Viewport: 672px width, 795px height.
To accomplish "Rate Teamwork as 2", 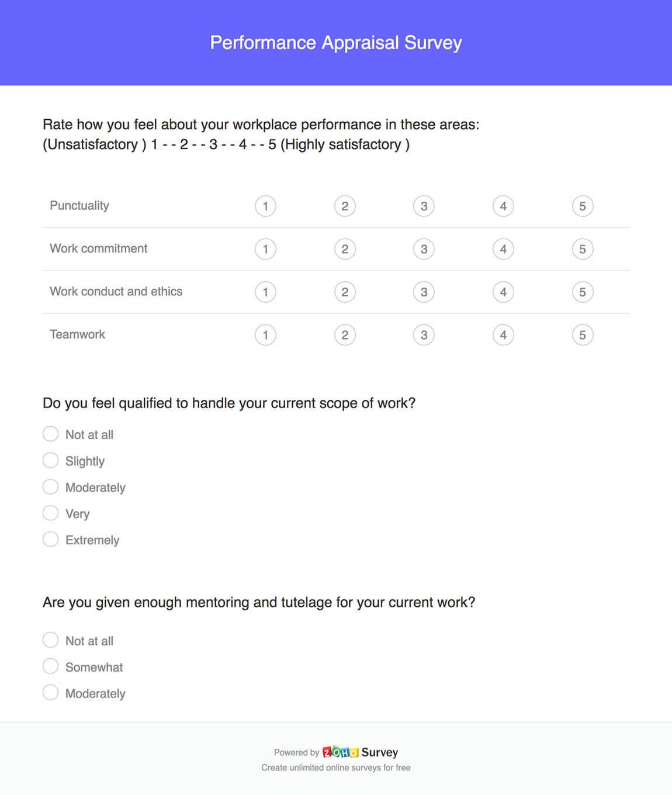I will click(345, 335).
